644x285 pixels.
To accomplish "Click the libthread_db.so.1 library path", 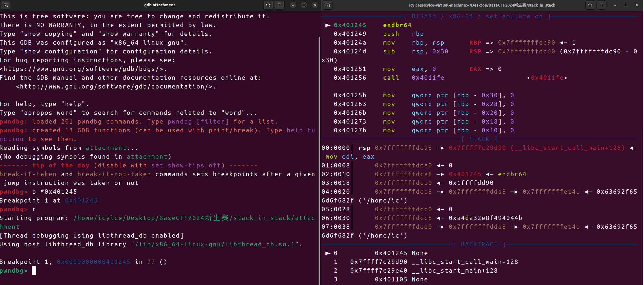I will (215, 244).
